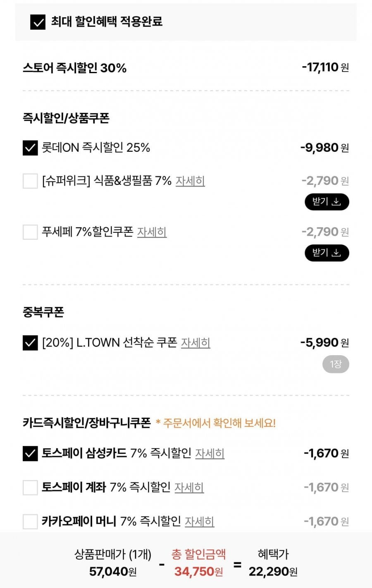
Task: View 자세히 for 카카오페이 머니 discount
Action: click(x=199, y=521)
